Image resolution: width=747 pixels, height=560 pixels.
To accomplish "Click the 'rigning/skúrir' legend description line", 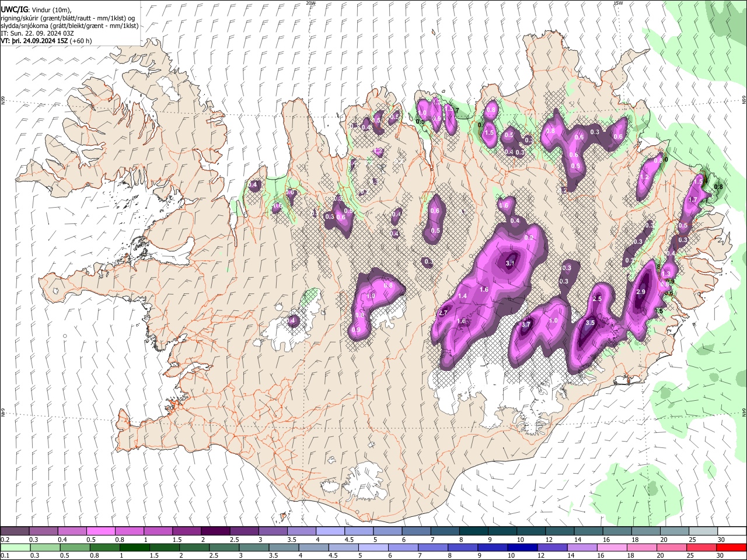I will (x=68, y=18).
